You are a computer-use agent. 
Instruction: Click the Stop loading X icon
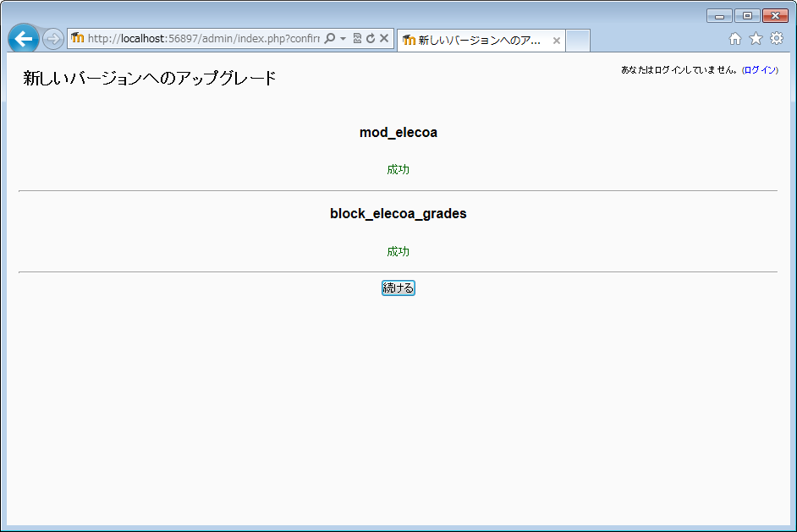(x=384, y=39)
